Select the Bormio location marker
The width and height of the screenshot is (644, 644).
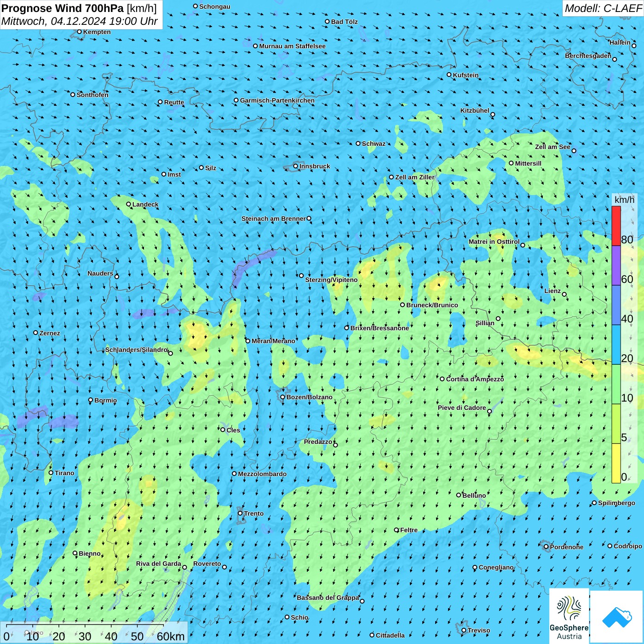click(91, 400)
